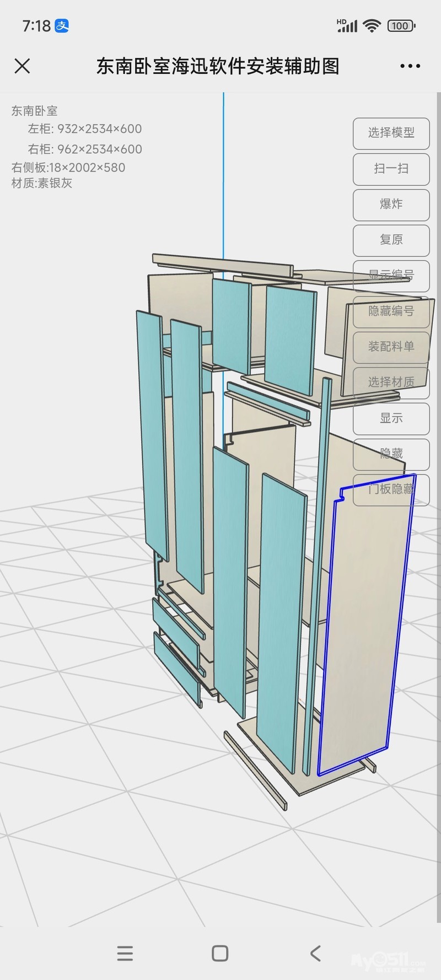
Task: Toggle 门板隐藏 to hide door panels
Action: coord(391,489)
